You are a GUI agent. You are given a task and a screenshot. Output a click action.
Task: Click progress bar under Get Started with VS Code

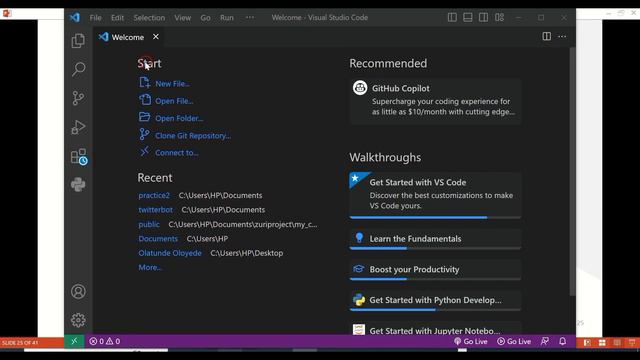(x=435, y=218)
